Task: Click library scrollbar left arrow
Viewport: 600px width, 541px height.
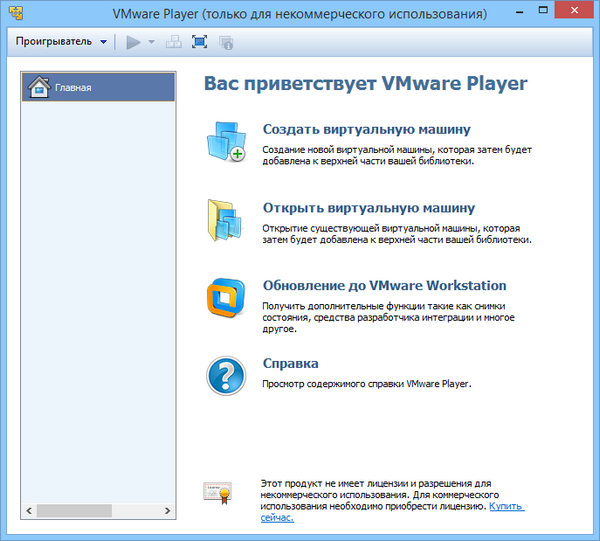Action: [x=29, y=510]
